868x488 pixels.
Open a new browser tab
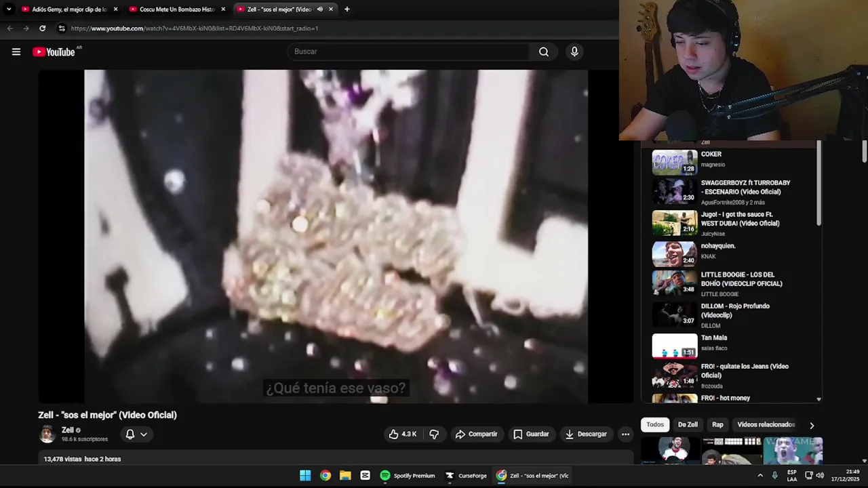[x=347, y=9]
